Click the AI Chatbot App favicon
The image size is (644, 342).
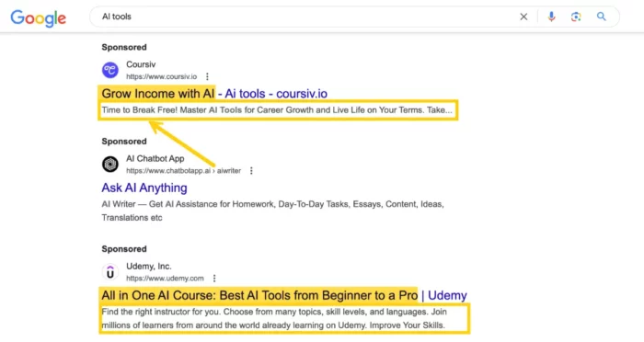[x=110, y=165]
